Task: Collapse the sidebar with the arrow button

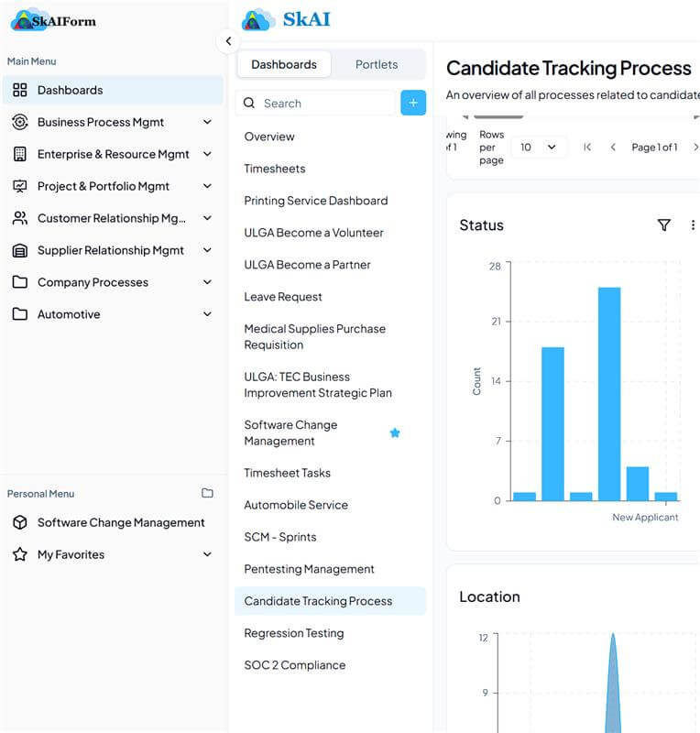Action: (x=228, y=41)
